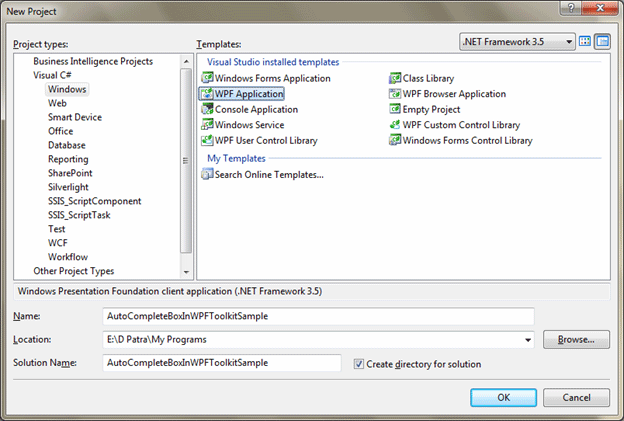Switch templates view to large icons
This screenshot has height=421, width=624.
pyautogui.click(x=586, y=42)
